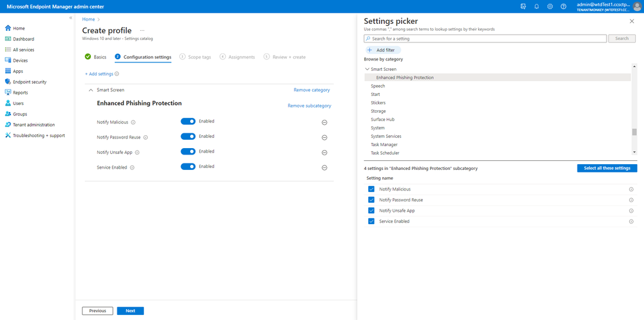Collapse the left navigation sidebar
The image size is (644, 320).
[x=70, y=17]
